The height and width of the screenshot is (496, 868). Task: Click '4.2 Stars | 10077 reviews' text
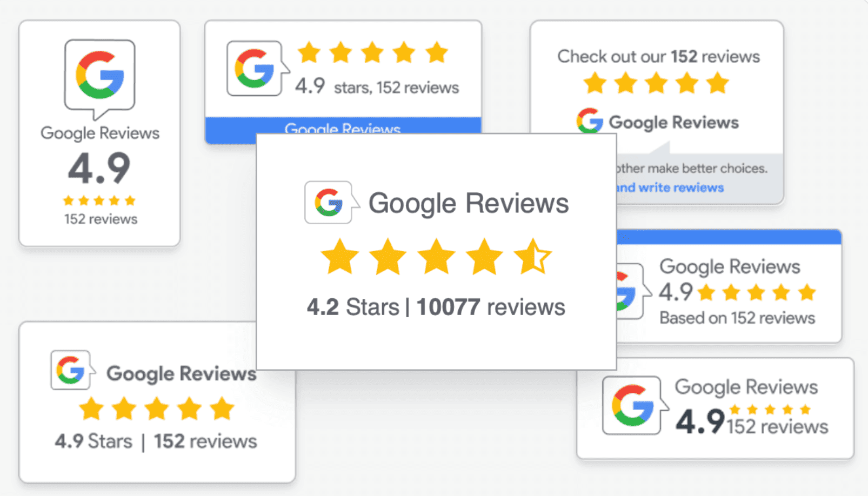click(436, 307)
